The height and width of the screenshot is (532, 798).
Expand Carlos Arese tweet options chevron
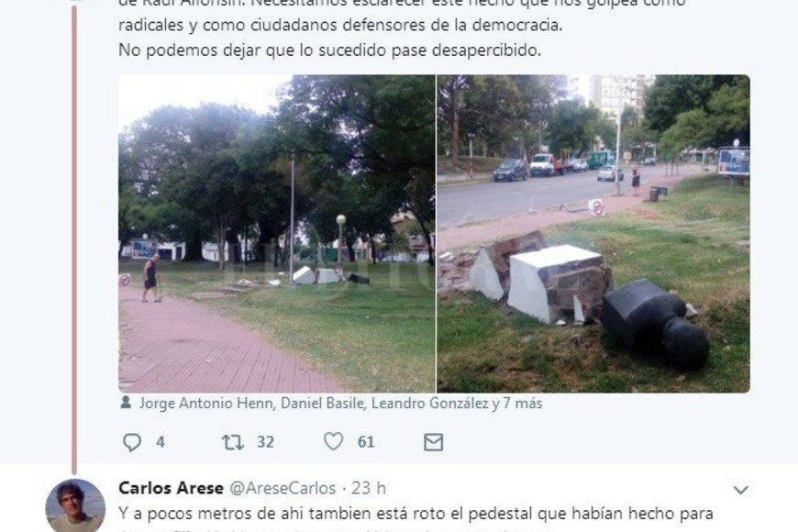point(740,490)
